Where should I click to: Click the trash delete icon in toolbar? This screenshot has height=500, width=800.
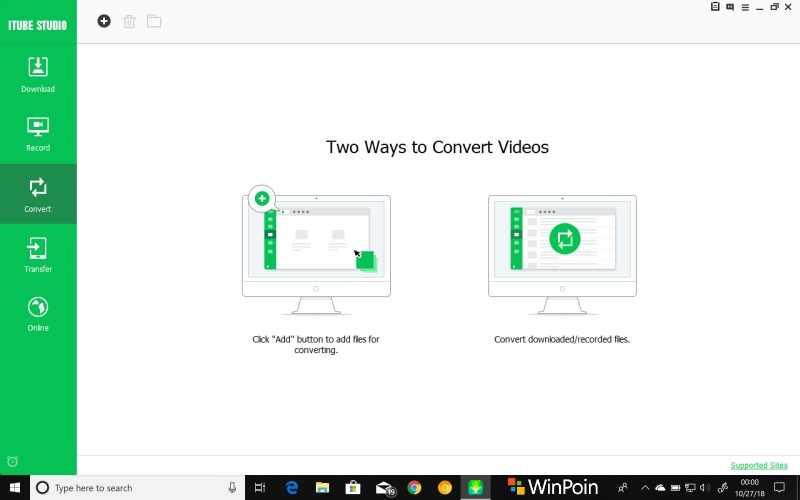click(129, 21)
